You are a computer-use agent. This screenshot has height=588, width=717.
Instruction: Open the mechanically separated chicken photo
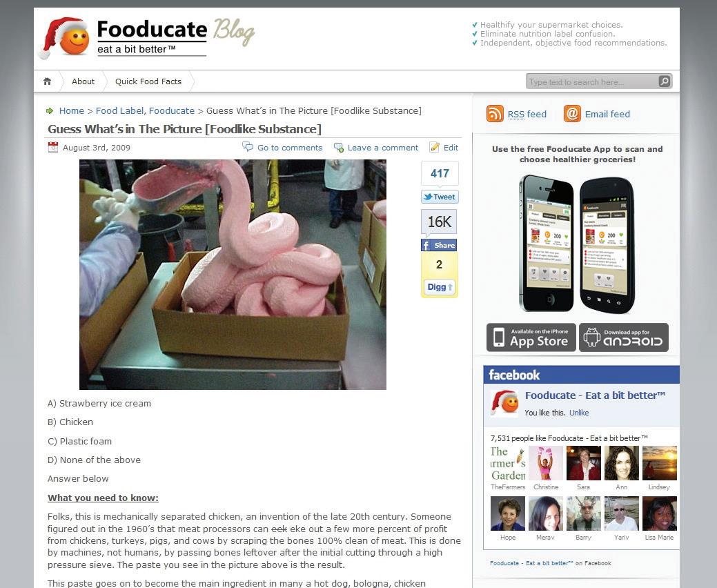[x=233, y=275]
